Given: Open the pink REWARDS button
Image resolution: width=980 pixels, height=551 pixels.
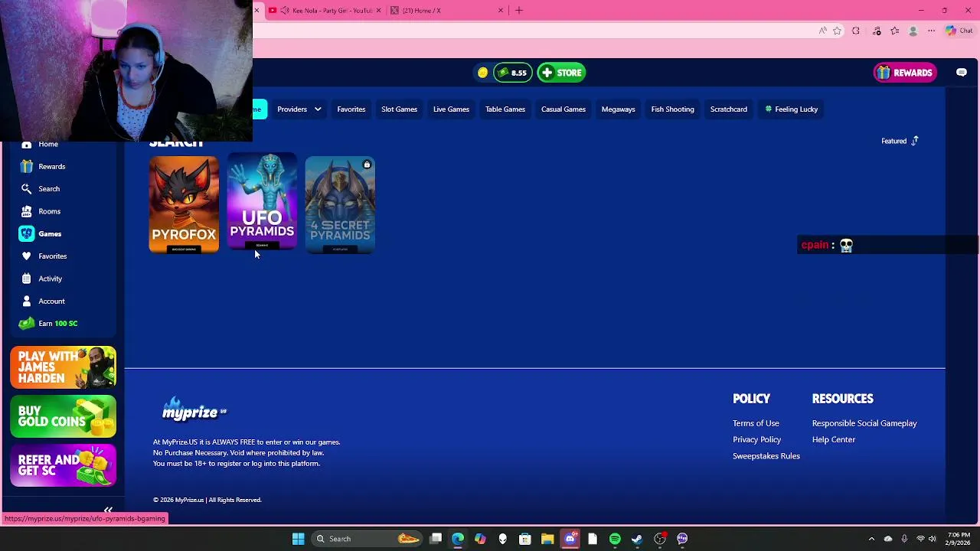Looking at the screenshot, I should 905,73.
